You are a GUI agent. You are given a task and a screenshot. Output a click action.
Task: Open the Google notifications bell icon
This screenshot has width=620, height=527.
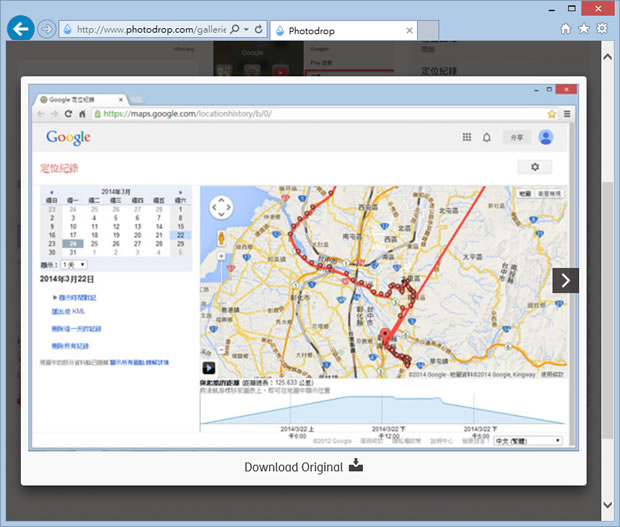[487, 137]
